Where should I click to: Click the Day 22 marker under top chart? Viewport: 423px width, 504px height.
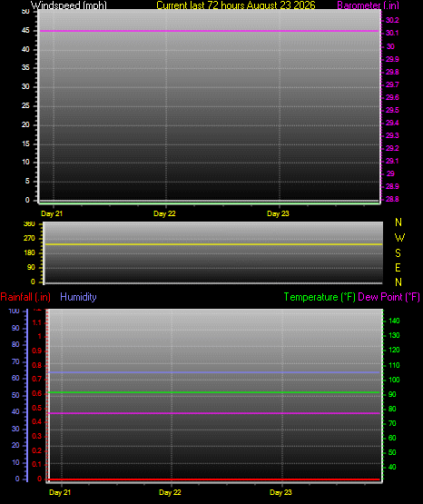(164, 213)
